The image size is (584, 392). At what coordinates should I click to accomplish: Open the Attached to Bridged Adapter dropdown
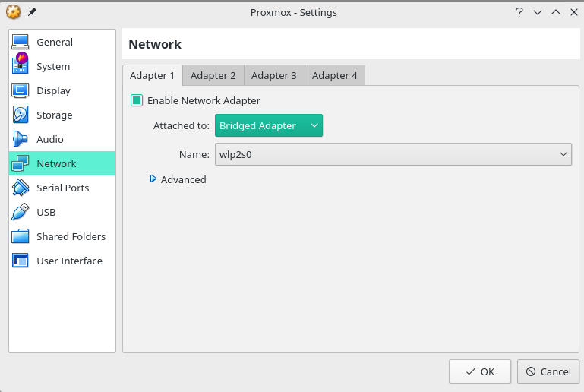pyautogui.click(x=269, y=125)
